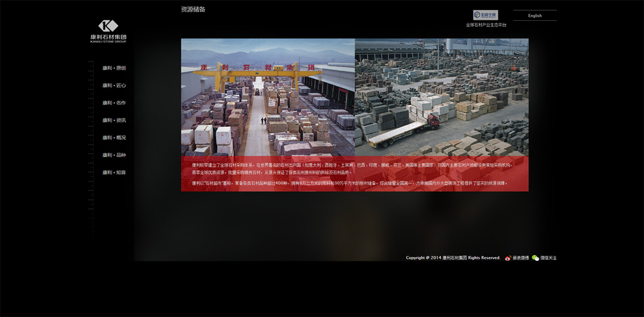
Task: Navigate to 康利·品种 in sidebar
Action: (x=114, y=155)
